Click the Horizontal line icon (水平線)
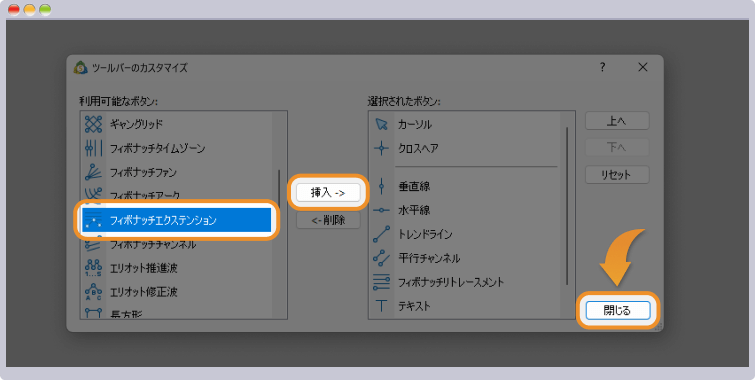Viewport: 755px width, 380px height. tap(381, 210)
